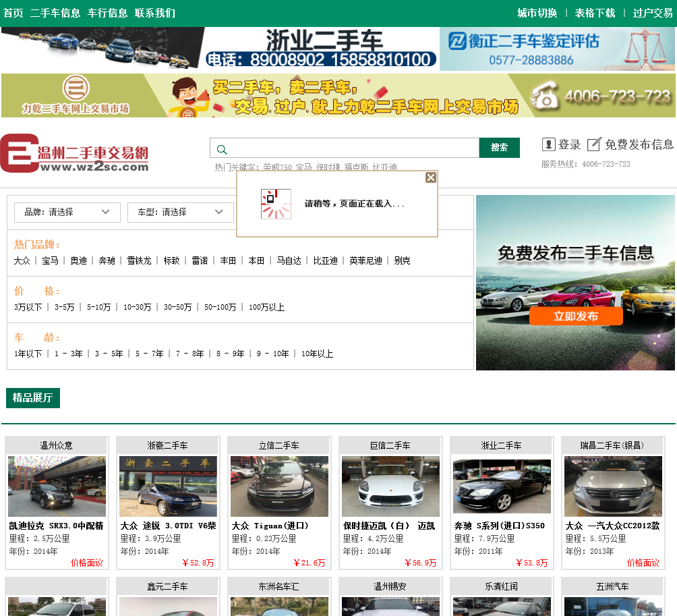The height and width of the screenshot is (616, 677).
Task: Select price range 5-10万
Action: pos(99,307)
